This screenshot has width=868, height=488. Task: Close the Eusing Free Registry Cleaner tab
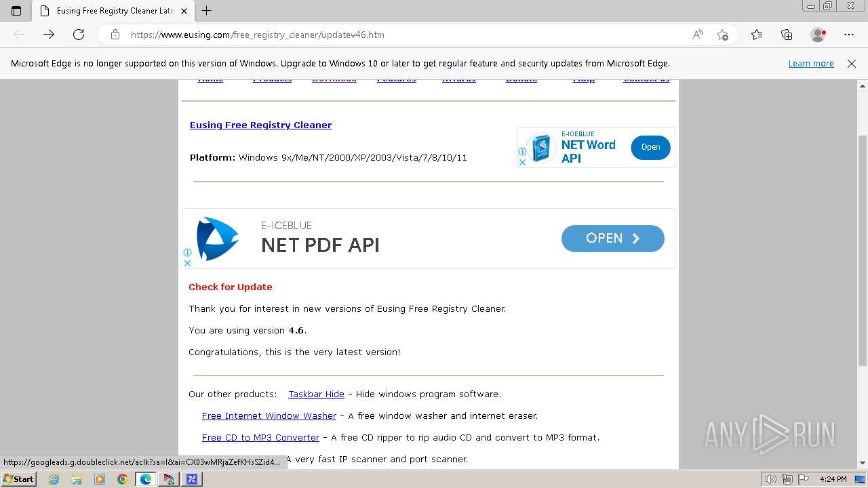[184, 11]
